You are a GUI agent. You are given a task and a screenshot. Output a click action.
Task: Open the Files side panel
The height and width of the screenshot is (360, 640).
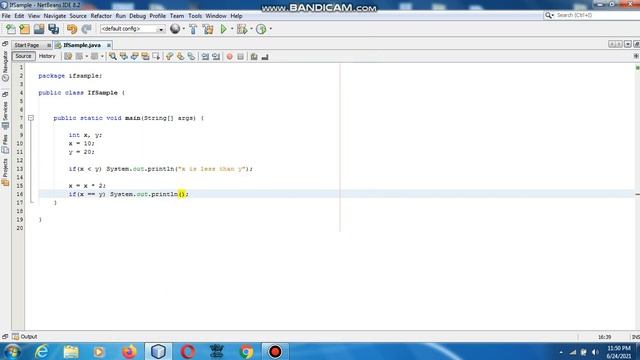tap(5, 144)
